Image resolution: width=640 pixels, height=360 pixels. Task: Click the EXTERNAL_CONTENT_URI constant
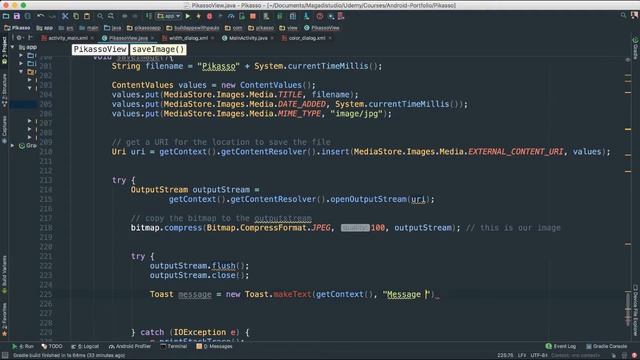516,151
